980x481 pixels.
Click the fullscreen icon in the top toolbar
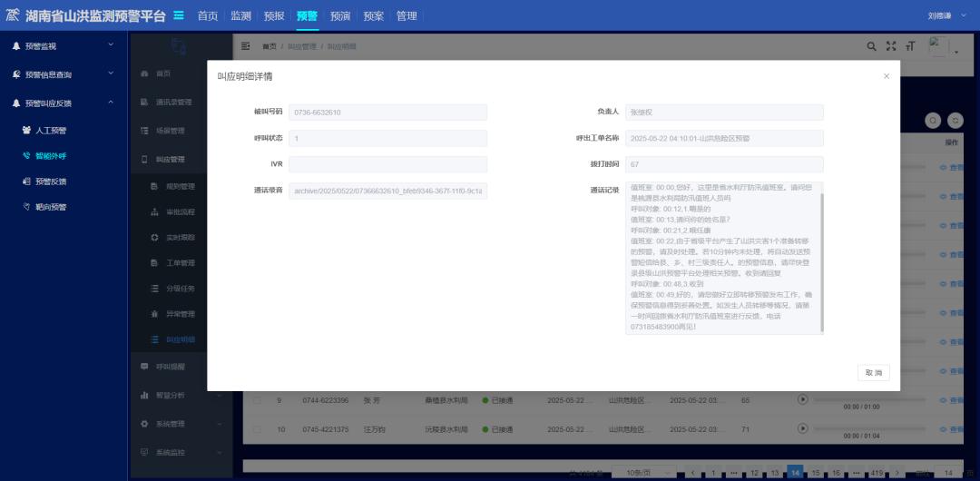tap(891, 46)
